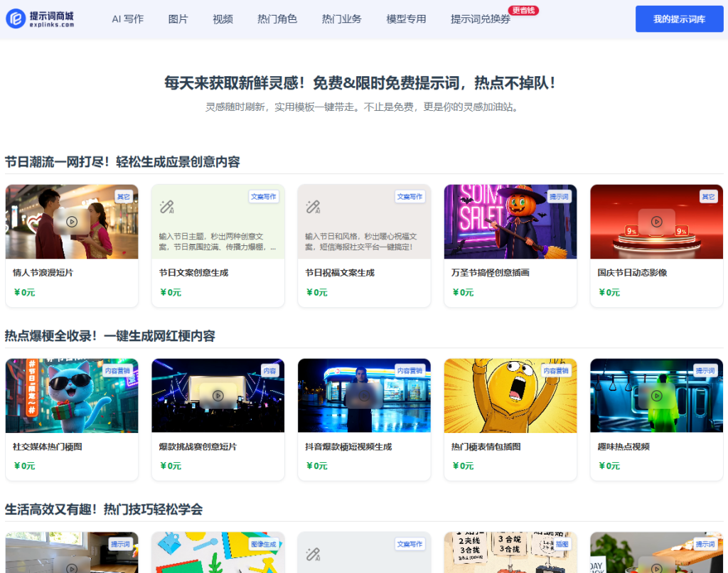
Task: Play the 趣味热点视频 preview
Action: (656, 395)
